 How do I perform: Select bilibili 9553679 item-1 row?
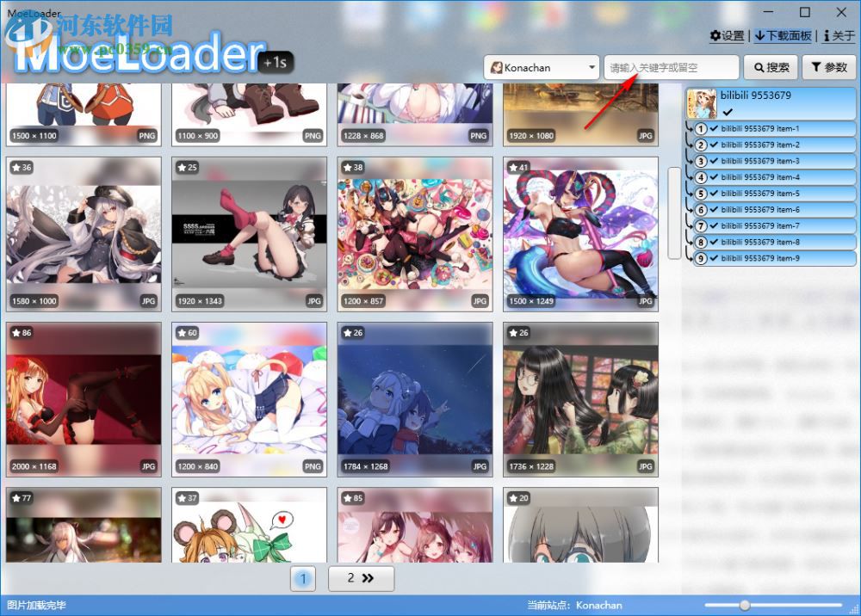[774, 129]
